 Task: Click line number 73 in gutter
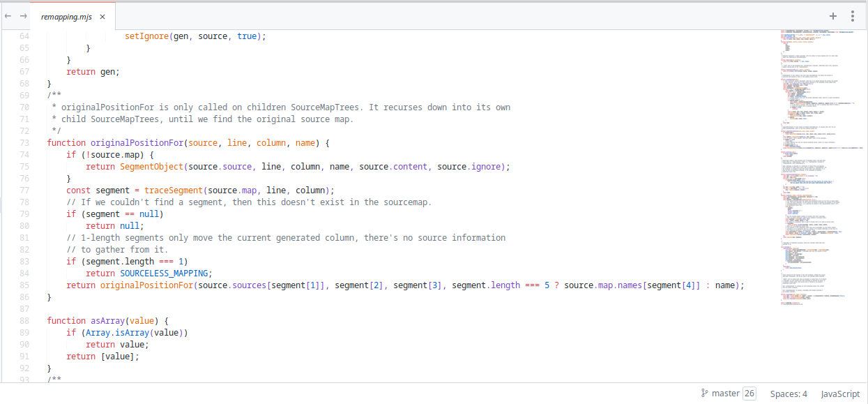coord(24,142)
